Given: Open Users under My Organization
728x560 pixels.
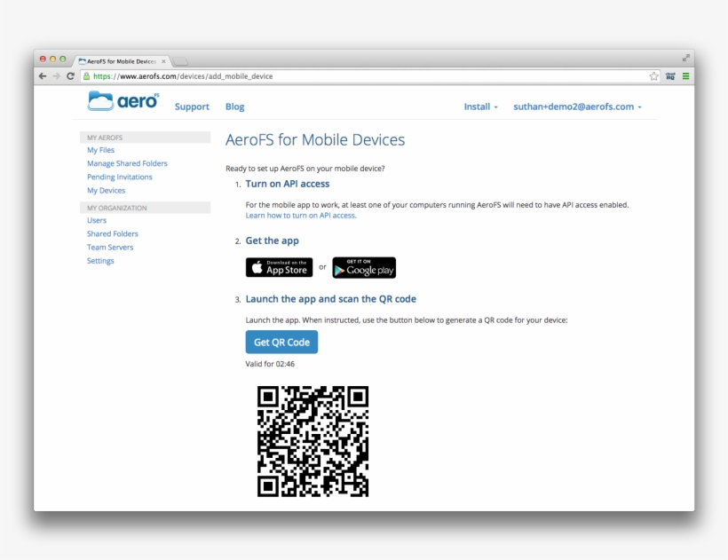Looking at the screenshot, I should coord(97,220).
